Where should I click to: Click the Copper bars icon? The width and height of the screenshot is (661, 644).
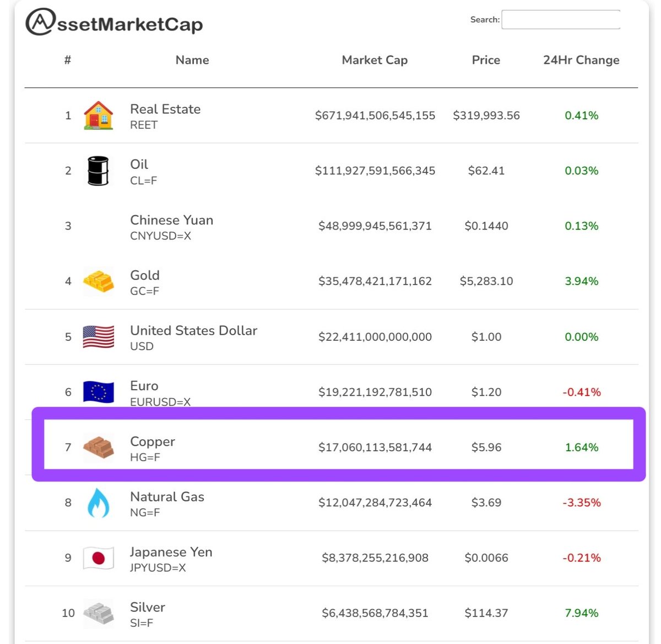[98, 447]
